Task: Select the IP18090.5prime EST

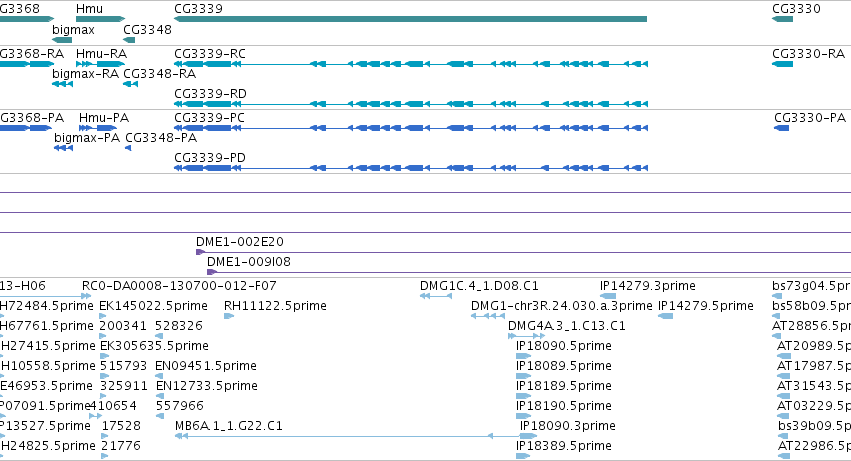Action: point(523,356)
